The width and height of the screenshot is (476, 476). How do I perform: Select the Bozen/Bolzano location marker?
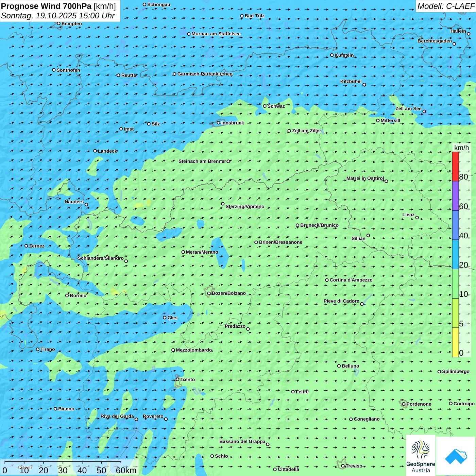[209, 293]
